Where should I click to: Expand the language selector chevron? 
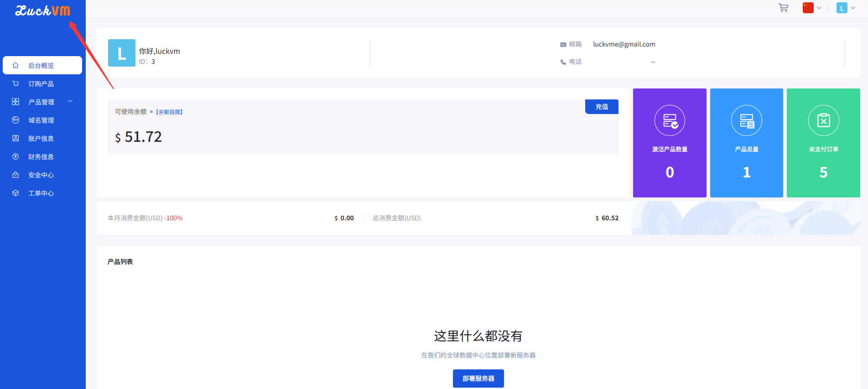(x=819, y=8)
